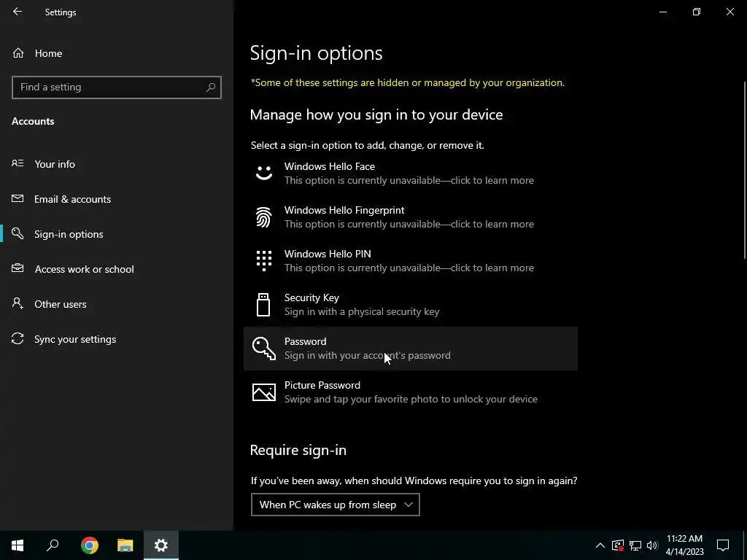This screenshot has height=560, width=747.
Task: Show hidden system tray icons
Action: 600,545
